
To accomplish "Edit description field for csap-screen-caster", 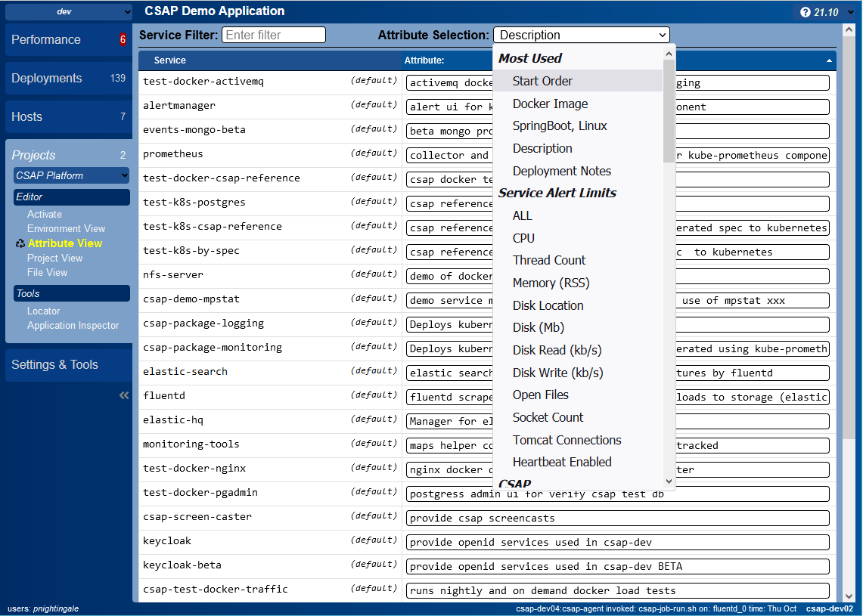I will coord(617,518).
